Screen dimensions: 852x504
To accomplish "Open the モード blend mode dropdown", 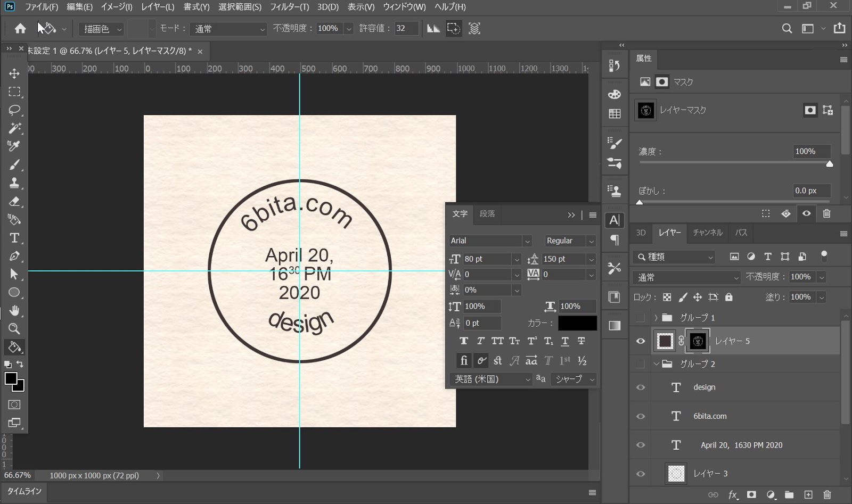I will pos(228,29).
